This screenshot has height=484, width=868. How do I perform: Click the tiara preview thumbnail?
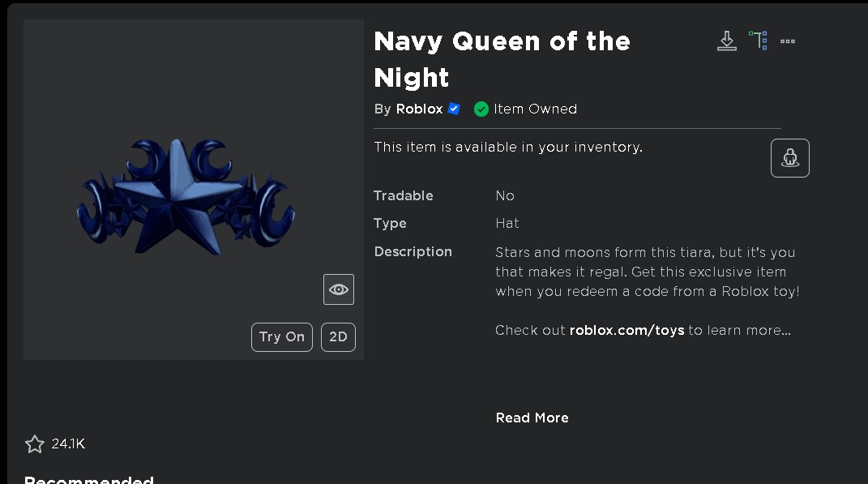point(186,195)
